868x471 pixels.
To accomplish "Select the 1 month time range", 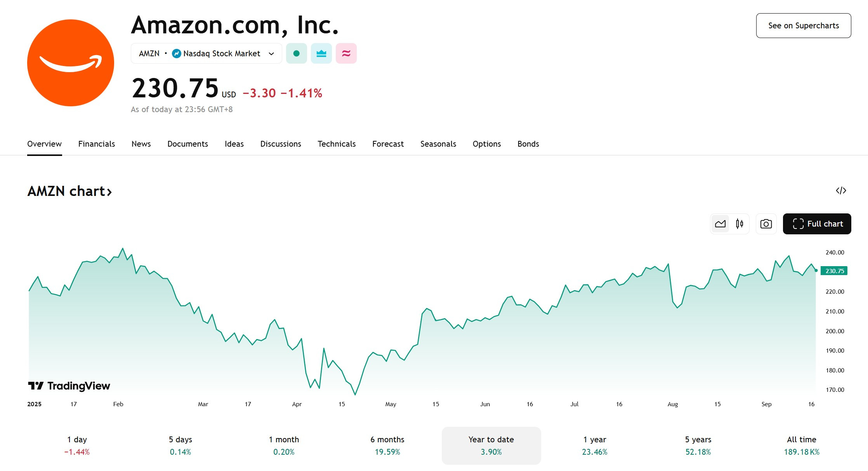I will [284, 445].
